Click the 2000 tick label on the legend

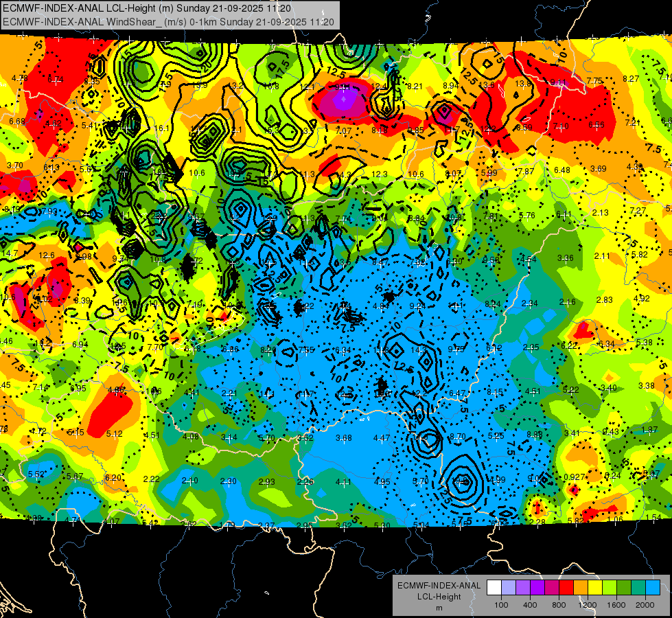(645, 604)
